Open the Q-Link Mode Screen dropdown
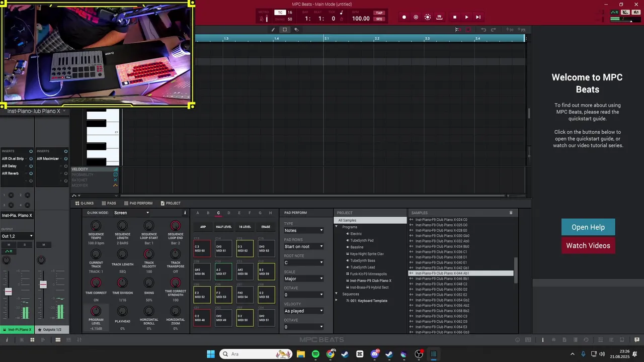 coord(132,213)
